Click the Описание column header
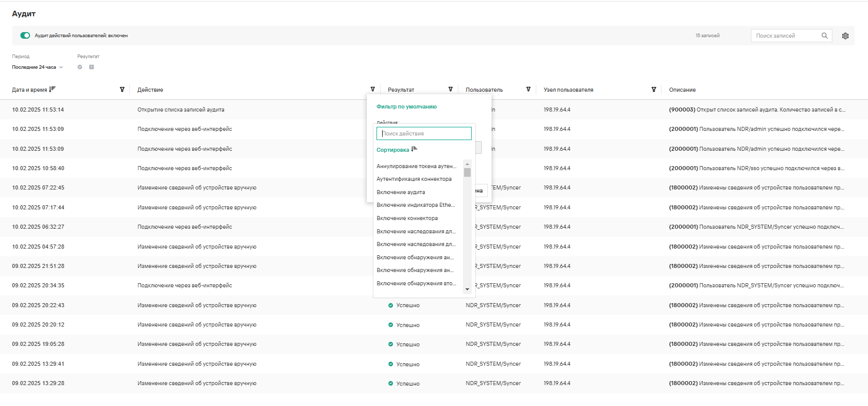The height and width of the screenshot is (406, 868). (x=682, y=90)
